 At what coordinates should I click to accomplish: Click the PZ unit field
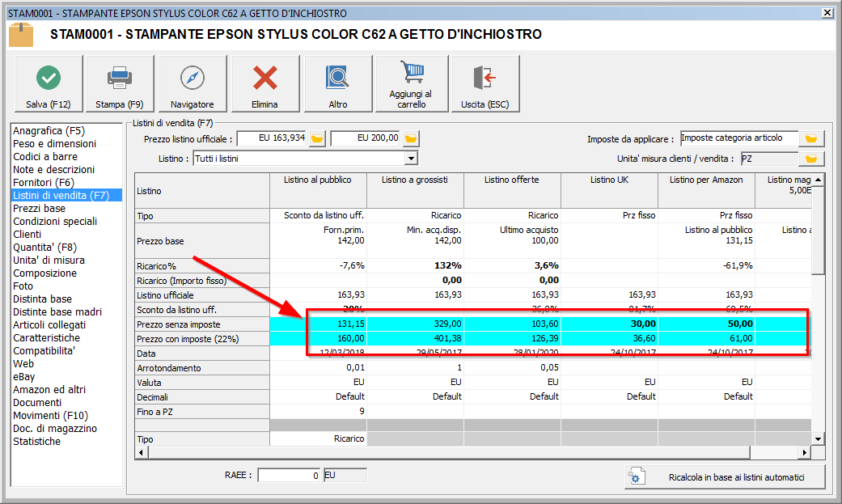point(769,159)
